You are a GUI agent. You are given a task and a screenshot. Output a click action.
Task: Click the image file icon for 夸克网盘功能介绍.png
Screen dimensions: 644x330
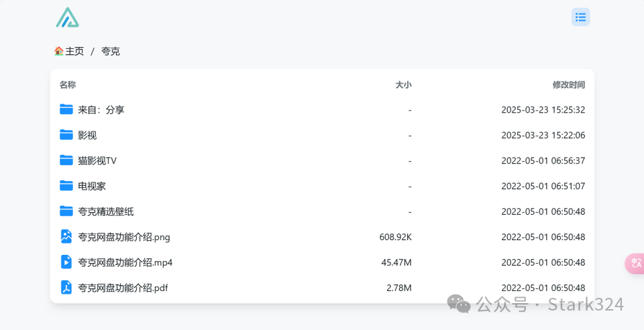coord(66,237)
